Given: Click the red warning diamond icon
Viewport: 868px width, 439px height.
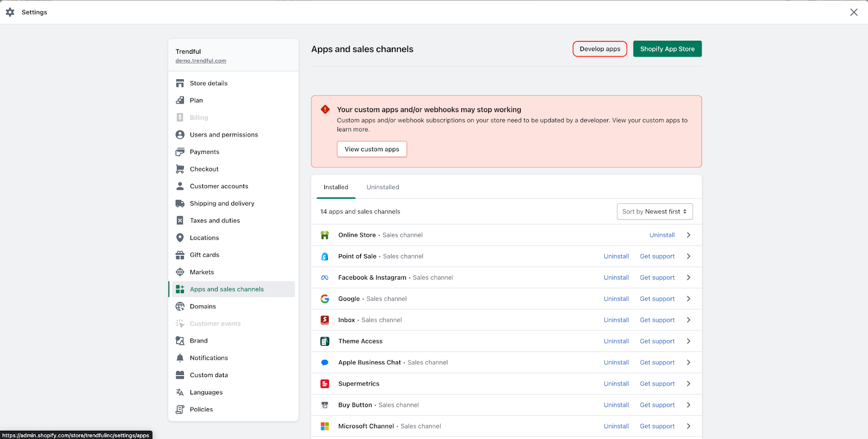Looking at the screenshot, I should (x=325, y=109).
